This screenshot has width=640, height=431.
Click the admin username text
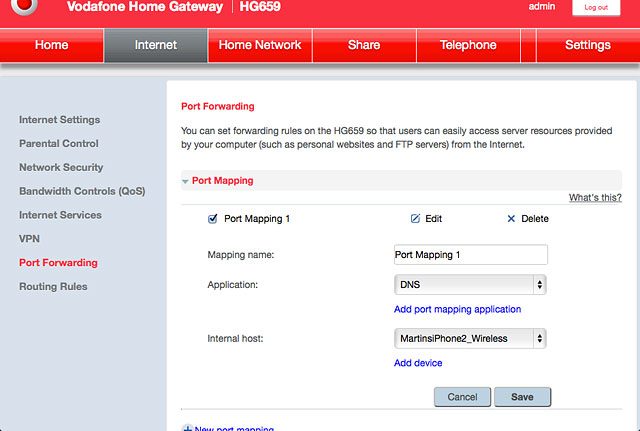click(542, 7)
